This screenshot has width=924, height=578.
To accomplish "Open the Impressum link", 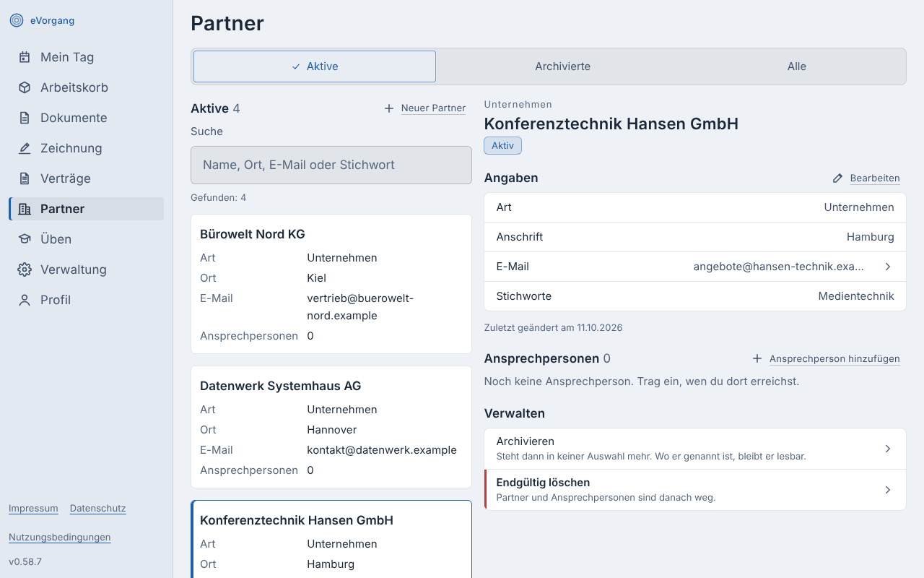I will [33, 509].
